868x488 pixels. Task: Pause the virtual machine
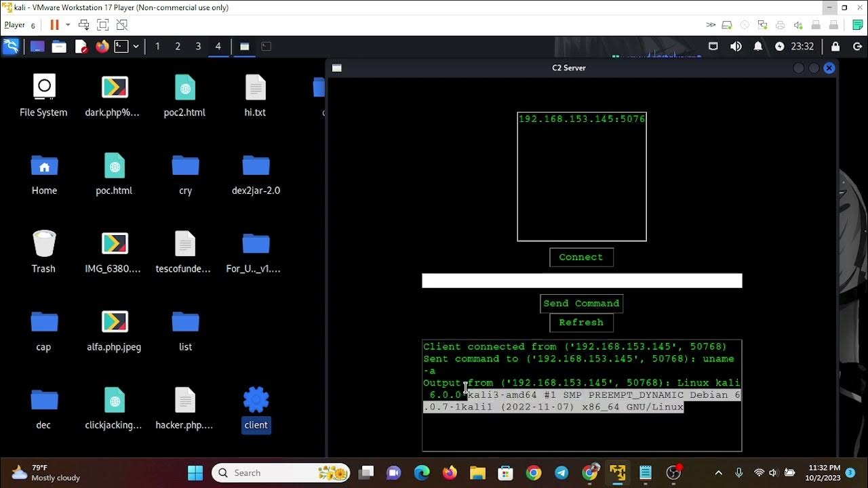[x=54, y=25]
